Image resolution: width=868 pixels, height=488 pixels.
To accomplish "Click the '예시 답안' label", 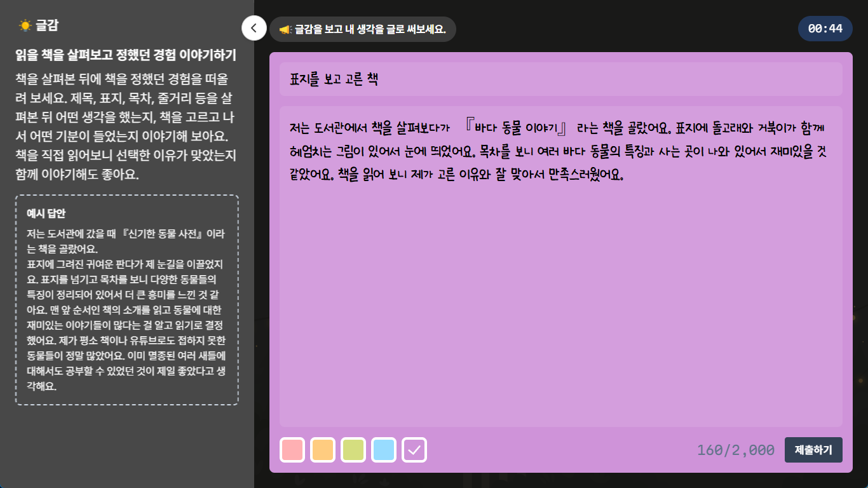I will point(46,213).
